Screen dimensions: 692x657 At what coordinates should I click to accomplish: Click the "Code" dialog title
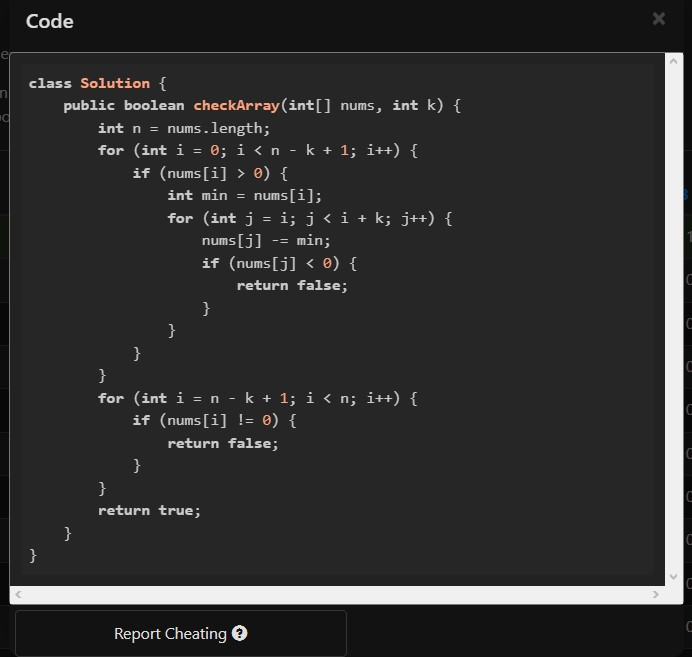pos(50,21)
